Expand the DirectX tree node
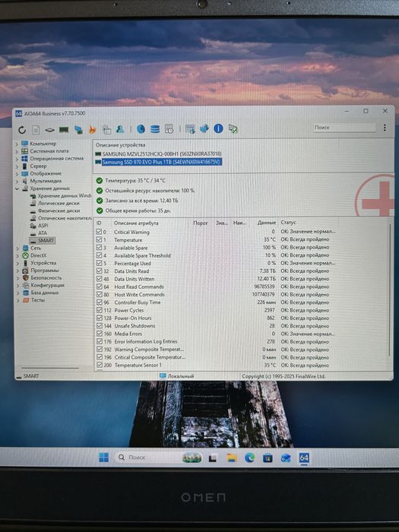The image size is (399, 532). tap(17, 255)
